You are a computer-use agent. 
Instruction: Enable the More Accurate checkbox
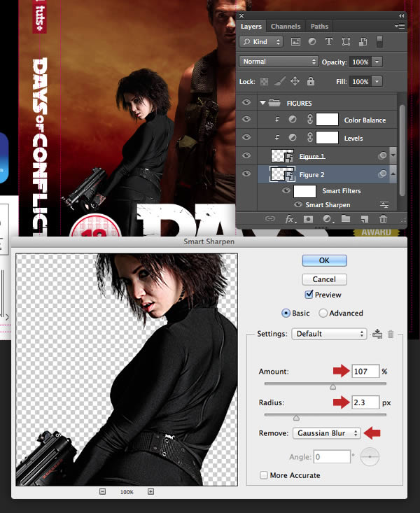click(x=263, y=475)
